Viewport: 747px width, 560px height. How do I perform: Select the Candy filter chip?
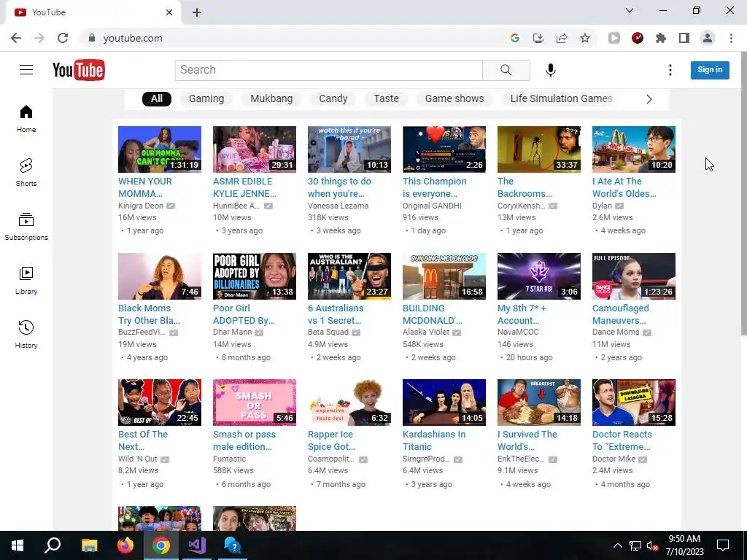click(x=333, y=98)
